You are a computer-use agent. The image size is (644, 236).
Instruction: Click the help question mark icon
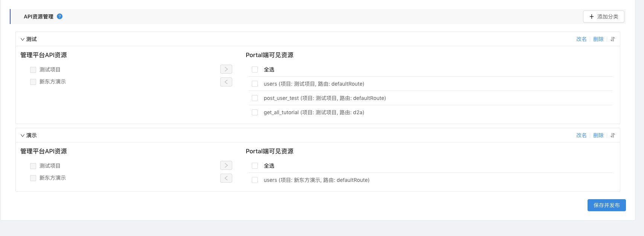[x=59, y=17]
